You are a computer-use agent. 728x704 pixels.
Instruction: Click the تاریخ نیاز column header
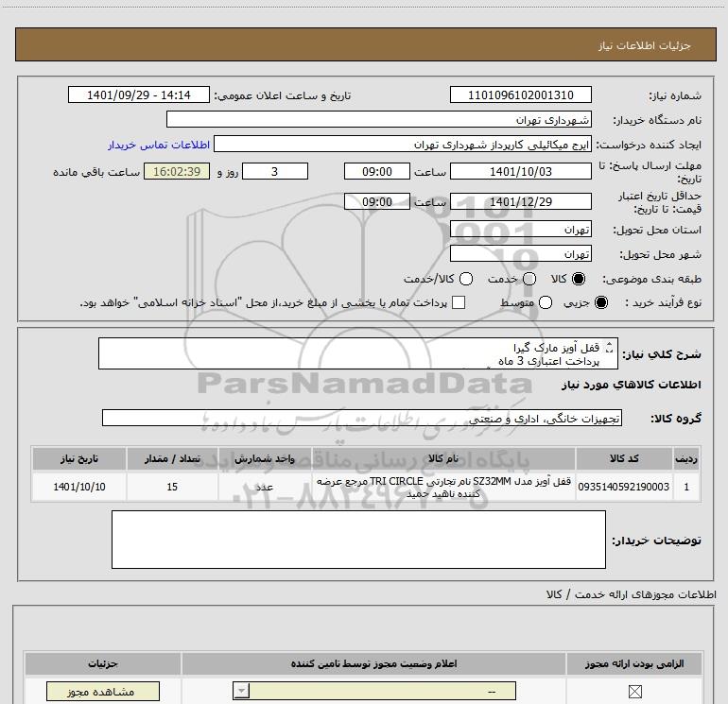click(78, 458)
